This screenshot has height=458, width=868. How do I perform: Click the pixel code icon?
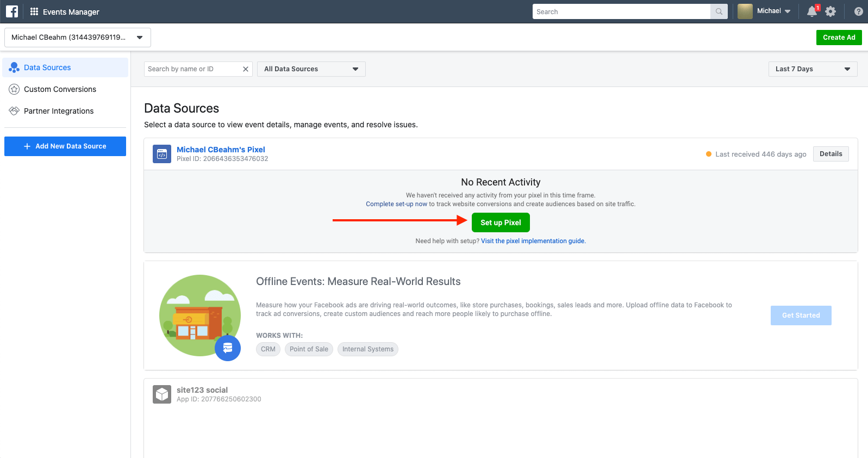click(162, 154)
